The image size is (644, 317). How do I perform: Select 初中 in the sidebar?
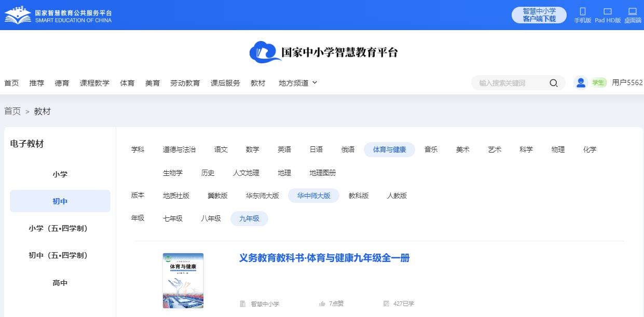[60, 201]
